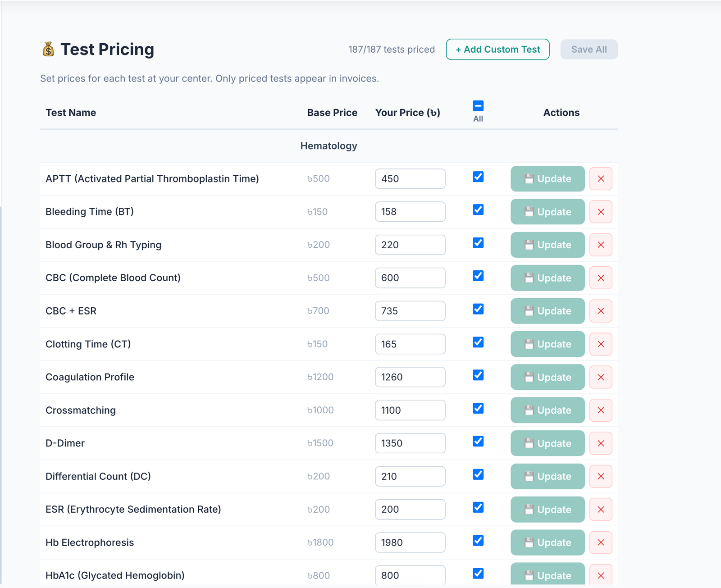721x588 pixels.
Task: Delete the HbA1c row
Action: (x=601, y=575)
